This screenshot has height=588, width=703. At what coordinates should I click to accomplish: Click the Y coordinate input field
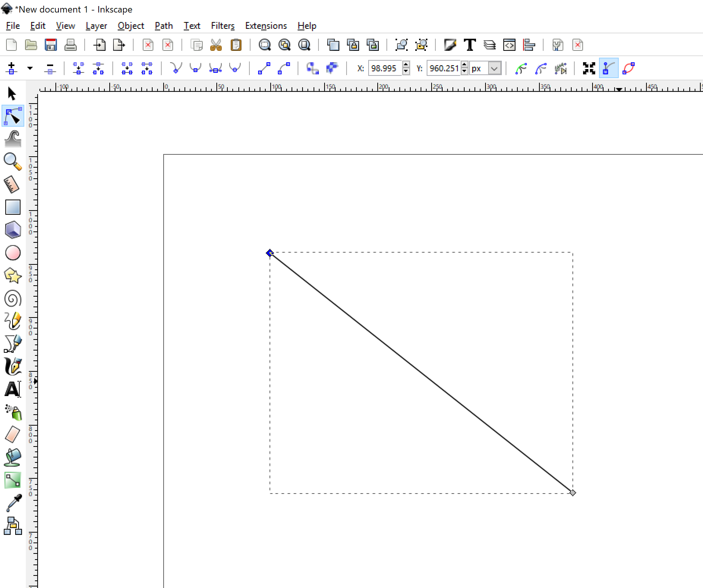[443, 69]
